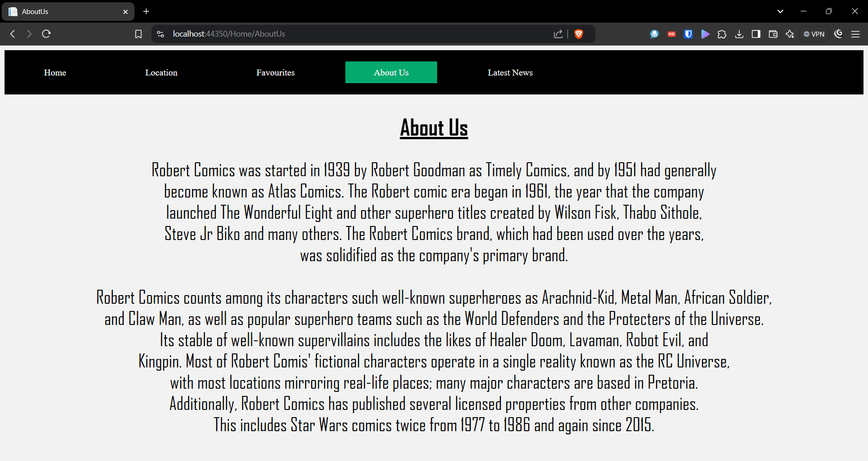This screenshot has height=461, width=868.
Task: Select the Latest News menu item
Action: [510, 72]
